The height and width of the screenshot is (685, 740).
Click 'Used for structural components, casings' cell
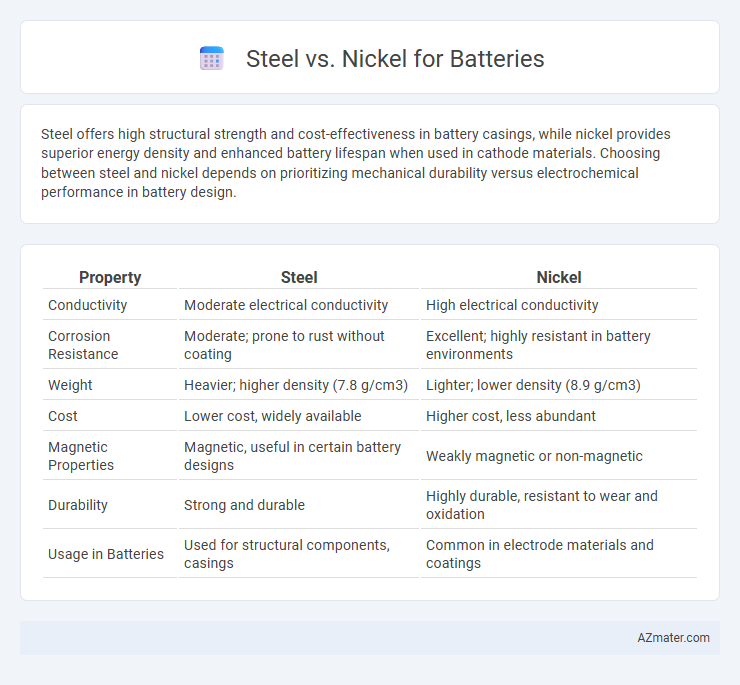tap(286, 554)
